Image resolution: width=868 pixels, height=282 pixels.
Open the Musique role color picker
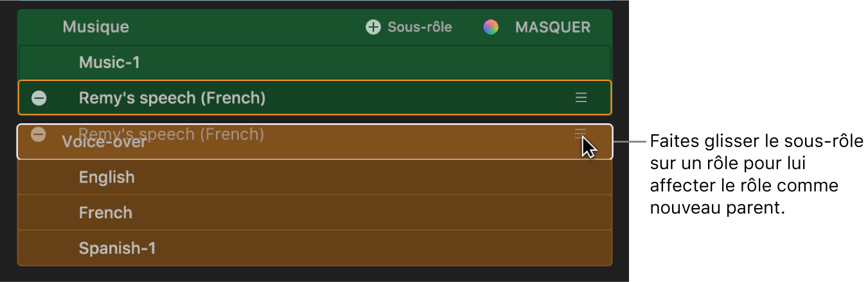491,27
